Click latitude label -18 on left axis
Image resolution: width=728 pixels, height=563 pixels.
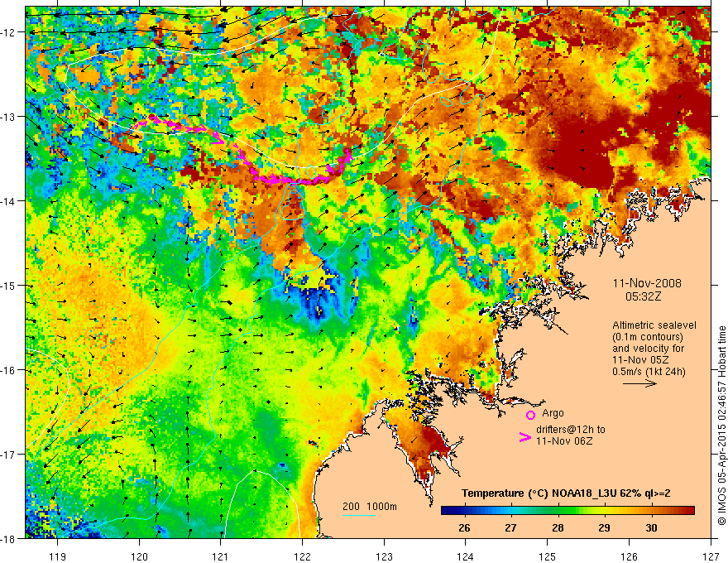tap(8, 538)
